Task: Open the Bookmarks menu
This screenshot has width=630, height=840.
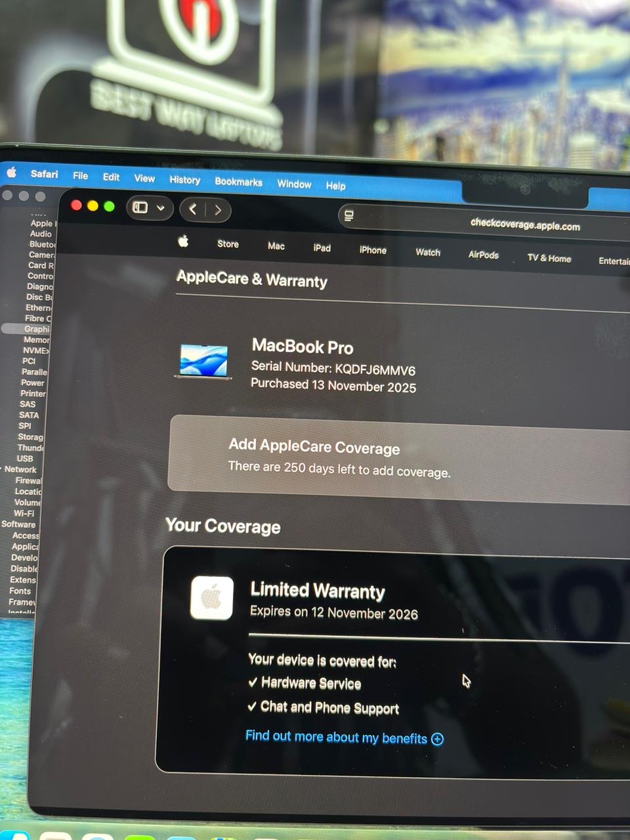Action: [x=238, y=182]
